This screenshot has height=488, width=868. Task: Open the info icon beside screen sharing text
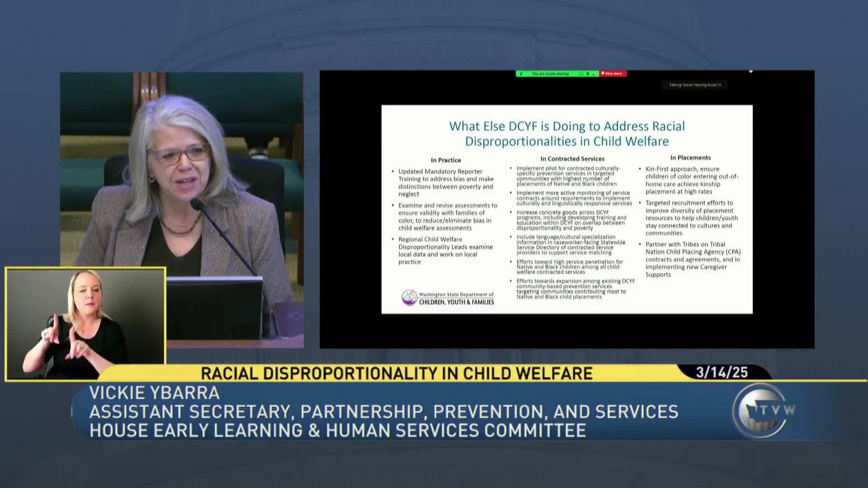582,74
